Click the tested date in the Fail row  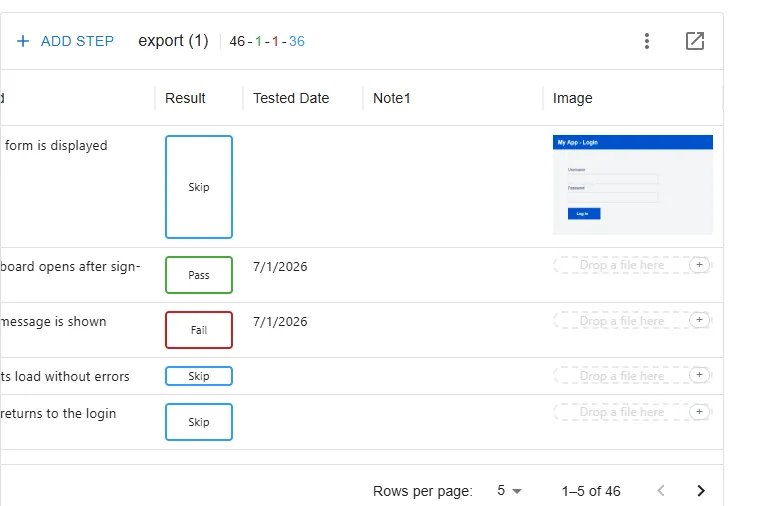[x=280, y=322]
